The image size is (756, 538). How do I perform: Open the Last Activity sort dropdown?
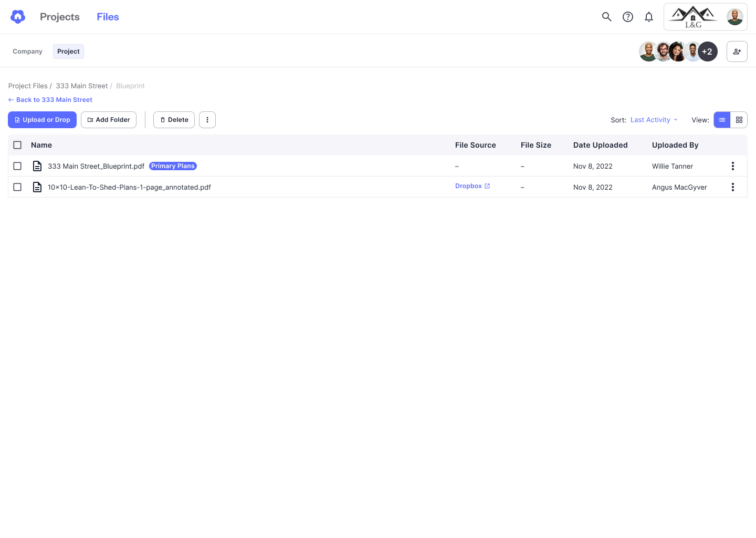tap(653, 120)
